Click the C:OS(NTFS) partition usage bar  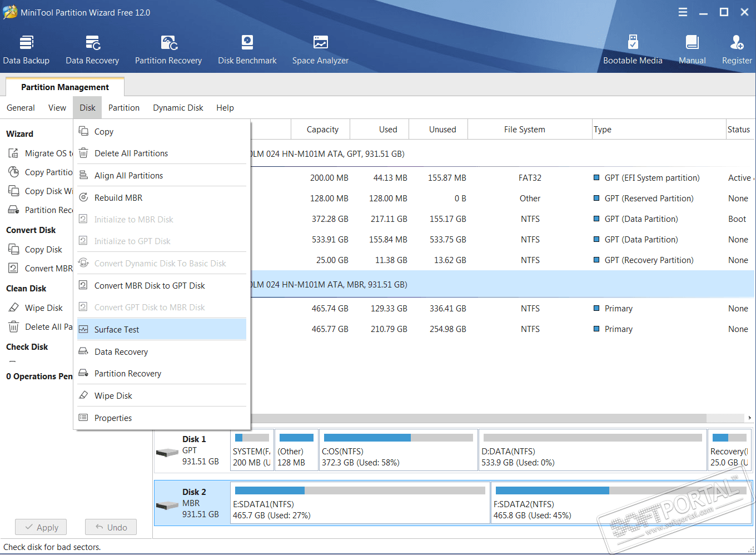point(398,438)
